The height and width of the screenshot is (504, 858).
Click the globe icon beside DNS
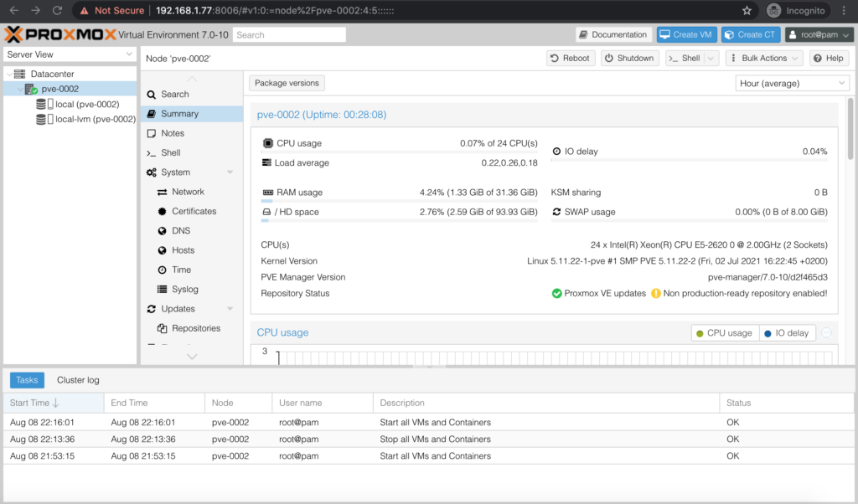point(162,231)
